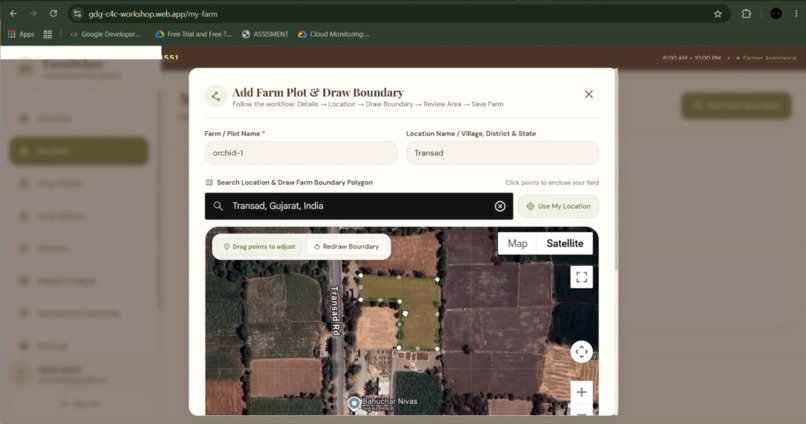Click the magnifier icon in location search
Screen dimensions: 806x424
218,206
